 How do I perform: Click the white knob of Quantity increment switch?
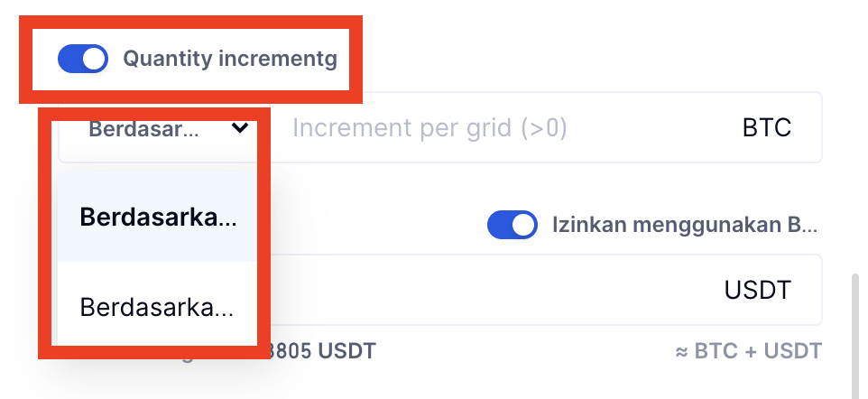click(x=94, y=60)
